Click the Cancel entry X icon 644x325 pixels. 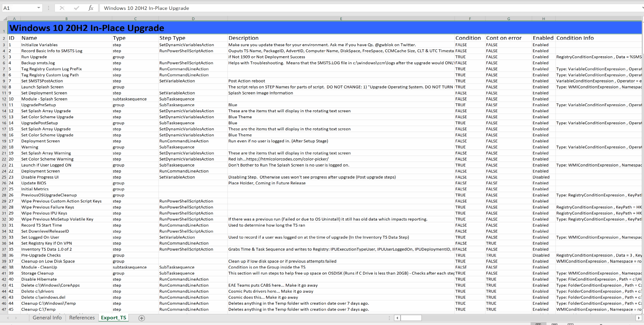(x=62, y=8)
